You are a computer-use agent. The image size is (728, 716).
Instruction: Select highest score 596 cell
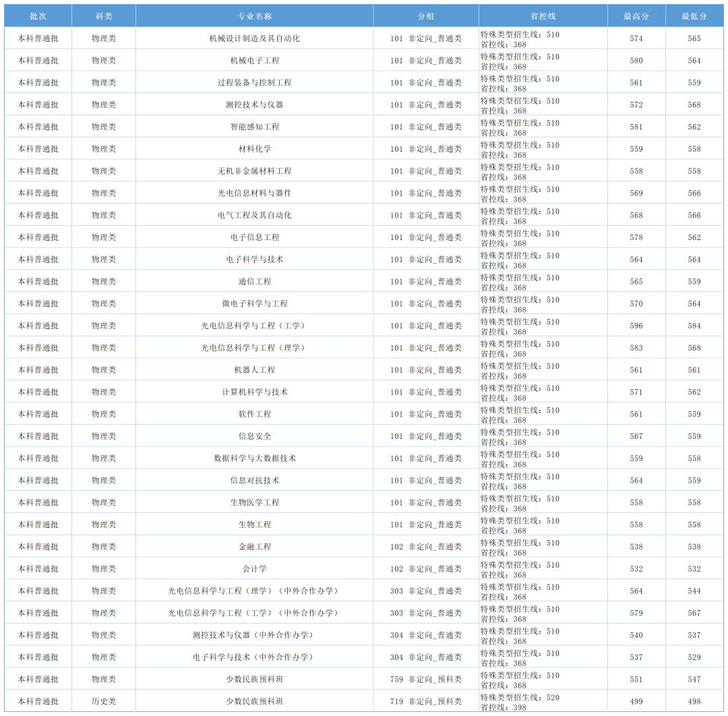pos(636,326)
